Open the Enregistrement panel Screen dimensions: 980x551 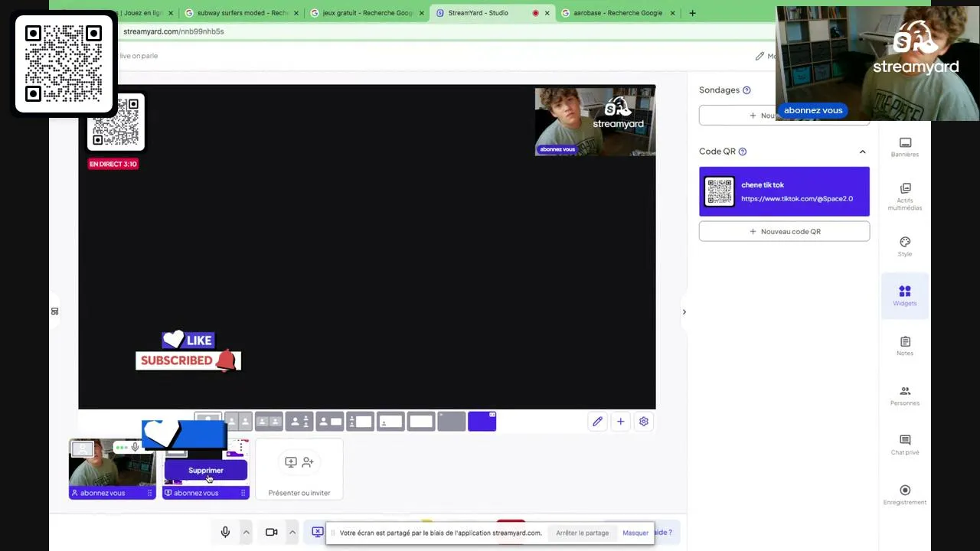905,494
